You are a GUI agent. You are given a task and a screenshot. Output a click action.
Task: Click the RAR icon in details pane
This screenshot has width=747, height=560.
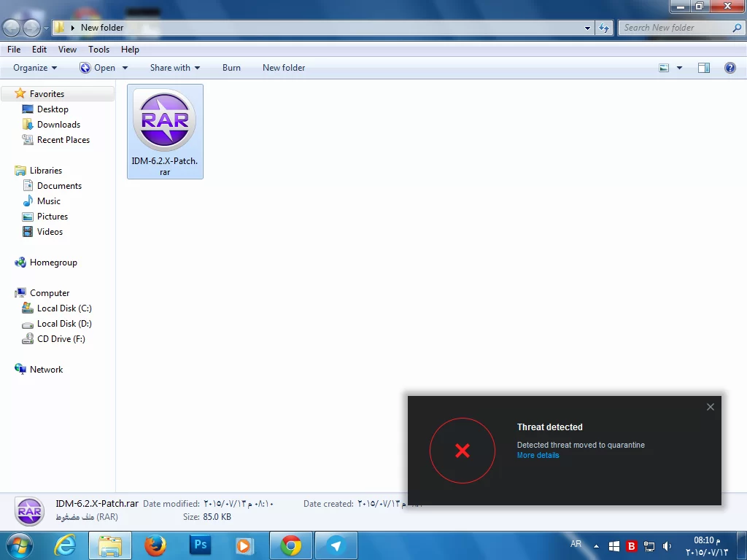point(29,511)
